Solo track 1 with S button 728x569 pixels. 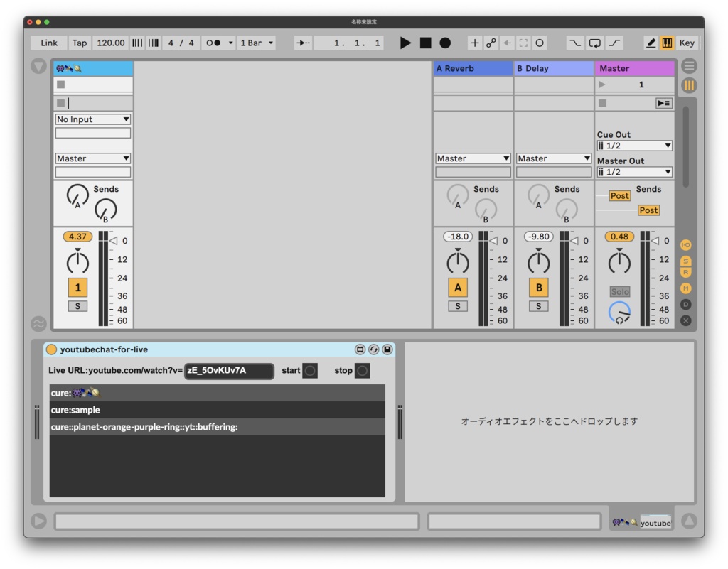point(77,306)
